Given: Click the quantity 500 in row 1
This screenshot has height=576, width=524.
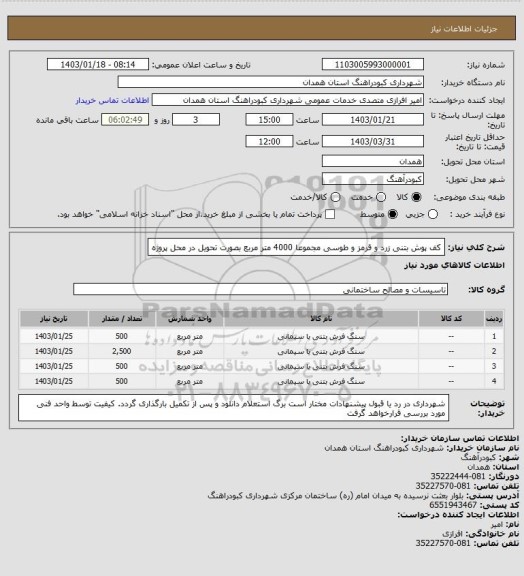Looking at the screenshot, I should tap(122, 336).
